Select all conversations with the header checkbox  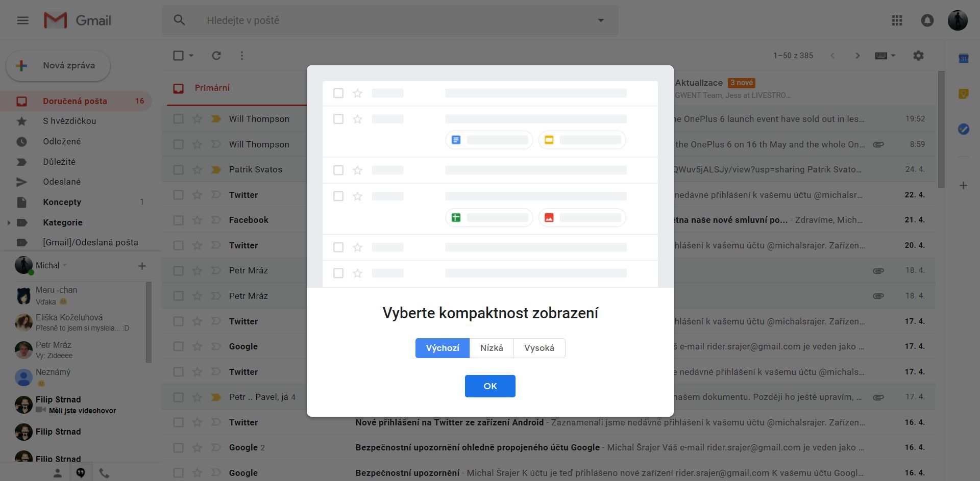point(178,56)
